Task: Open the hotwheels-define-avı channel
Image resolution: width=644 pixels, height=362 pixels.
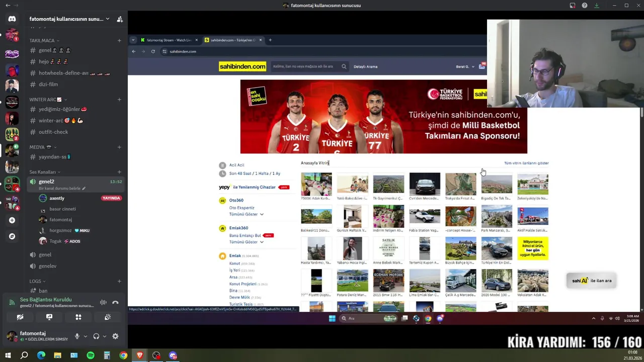Action: coord(75,73)
